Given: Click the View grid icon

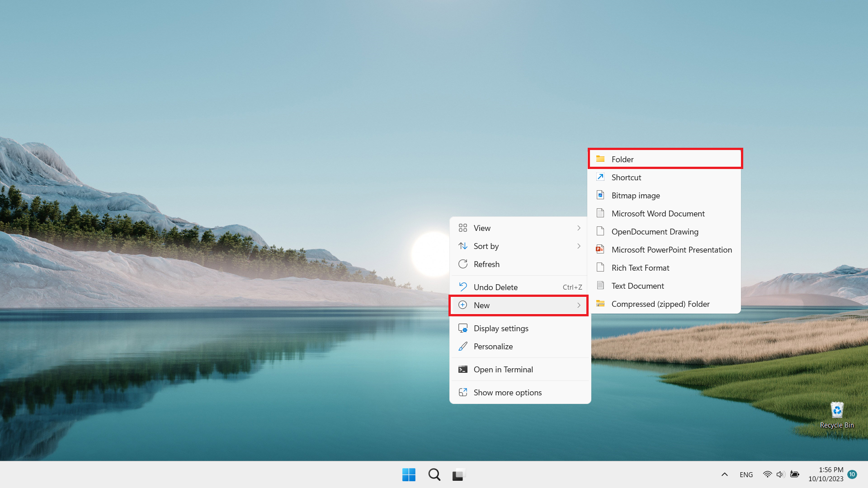Looking at the screenshot, I should coord(463,228).
